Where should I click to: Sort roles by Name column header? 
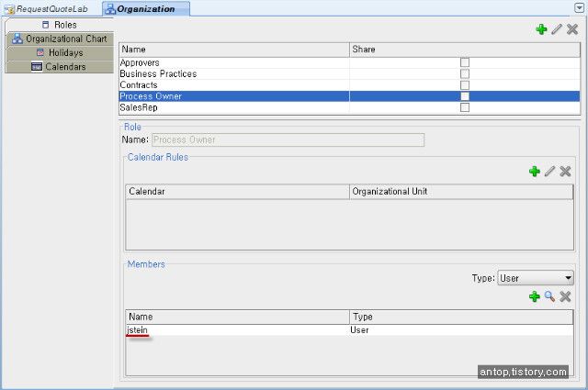tap(234, 50)
